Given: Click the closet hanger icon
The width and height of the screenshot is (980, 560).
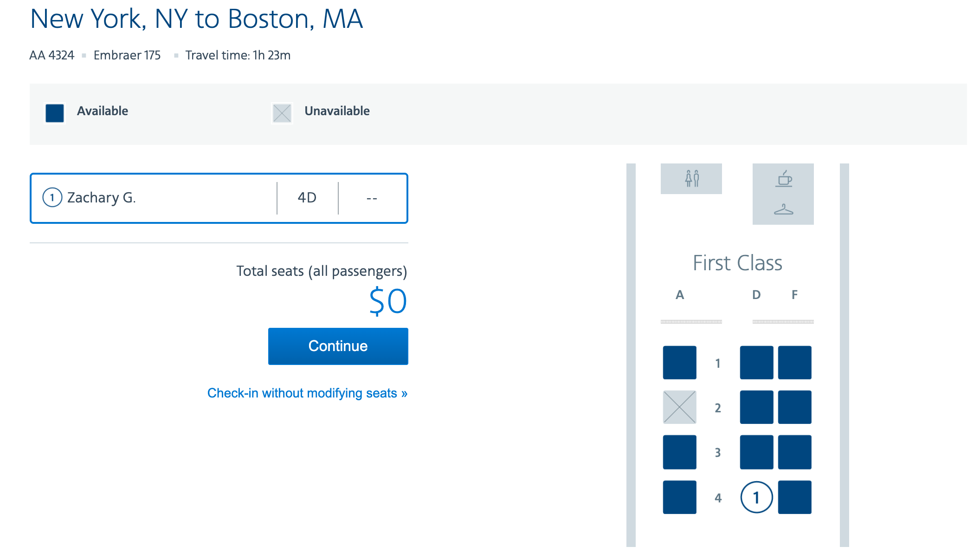Looking at the screenshot, I should pyautogui.click(x=784, y=209).
